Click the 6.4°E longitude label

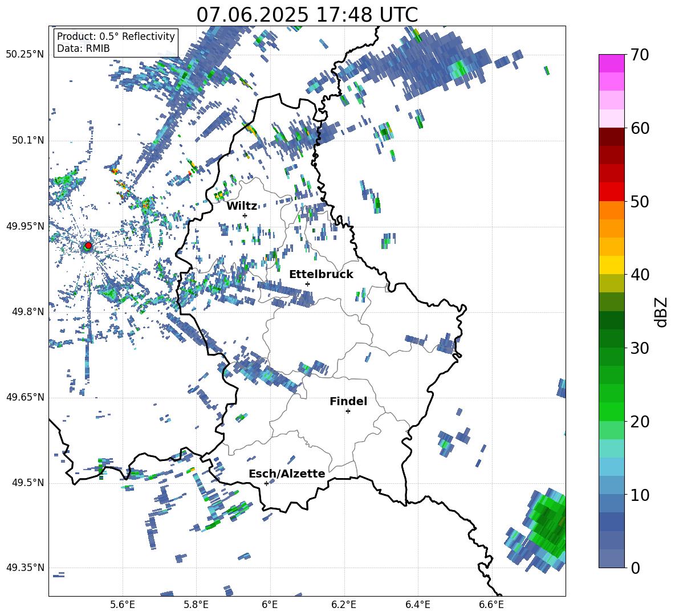click(x=417, y=605)
